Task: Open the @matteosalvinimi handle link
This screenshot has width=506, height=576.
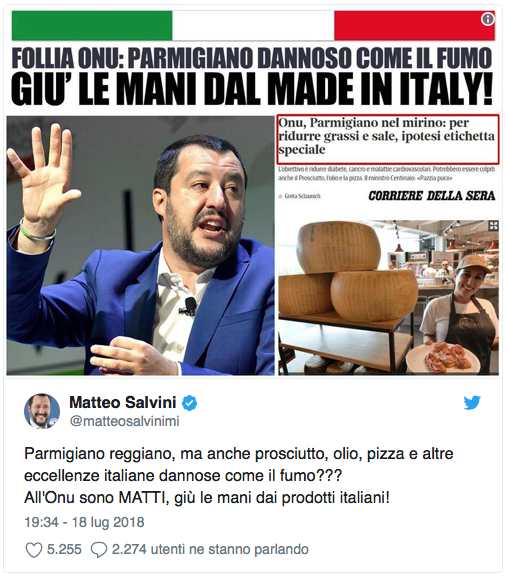Action: click(x=124, y=421)
